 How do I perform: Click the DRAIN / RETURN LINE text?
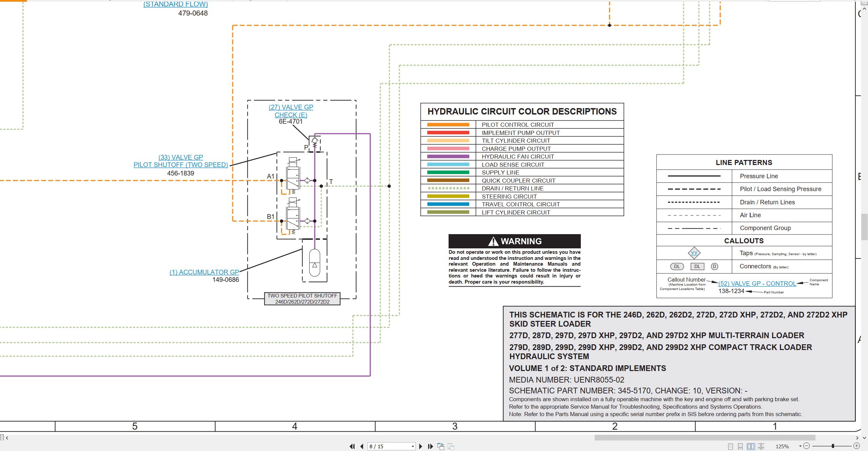[512, 188]
